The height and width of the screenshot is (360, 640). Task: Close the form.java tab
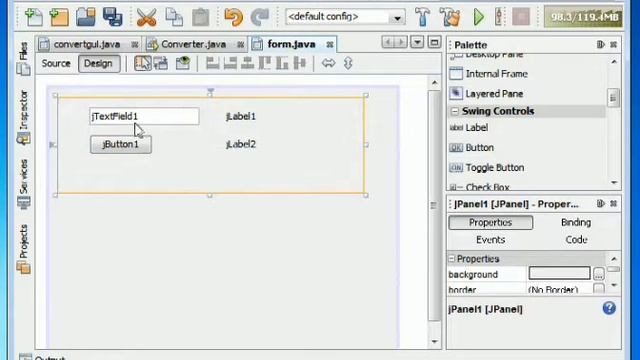330,44
